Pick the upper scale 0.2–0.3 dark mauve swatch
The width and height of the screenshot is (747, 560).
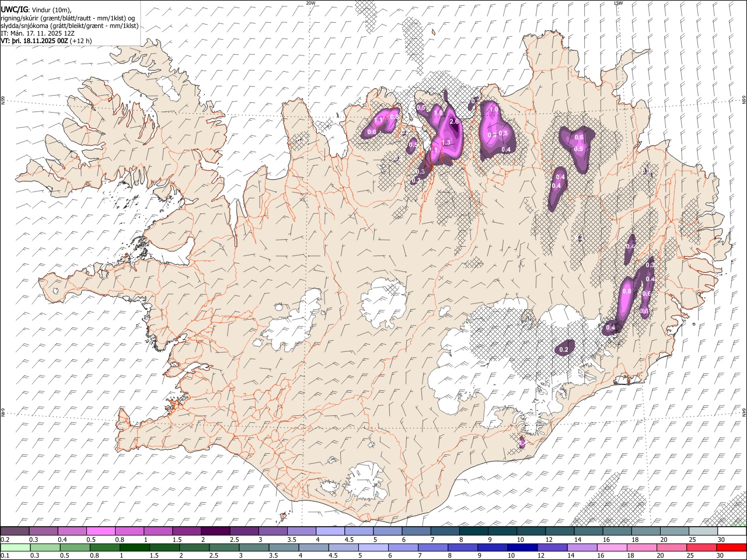[15, 531]
